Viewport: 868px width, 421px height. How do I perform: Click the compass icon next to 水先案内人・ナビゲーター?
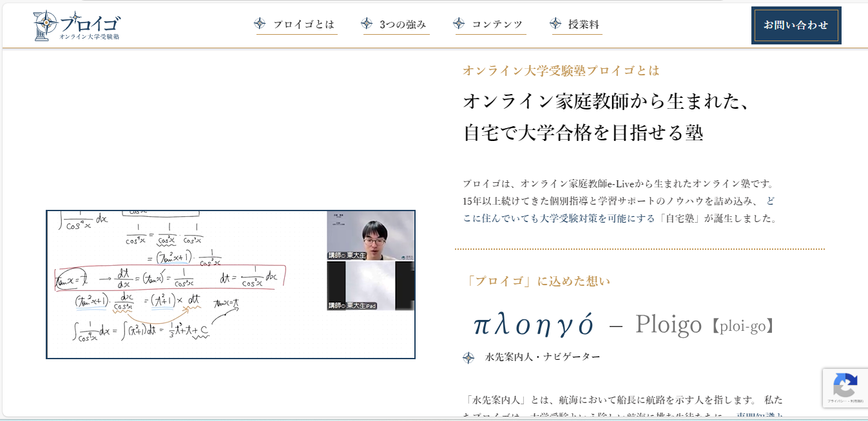(x=468, y=357)
